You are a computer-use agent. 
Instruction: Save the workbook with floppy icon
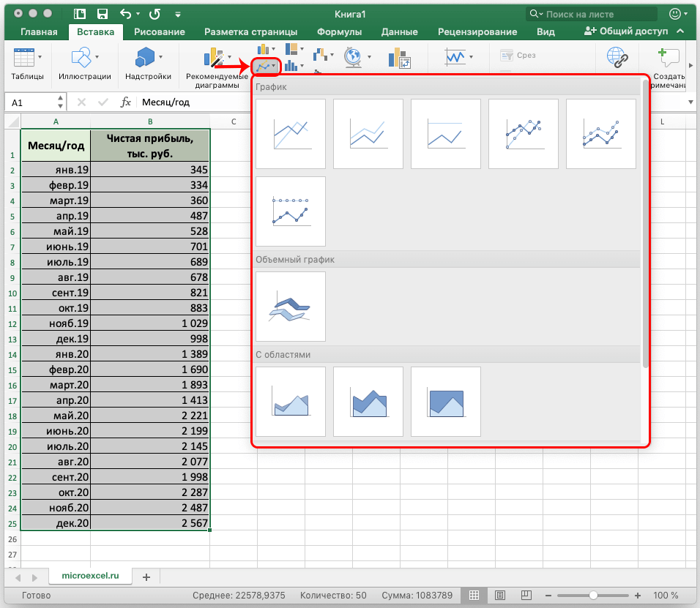pyautogui.click(x=103, y=15)
